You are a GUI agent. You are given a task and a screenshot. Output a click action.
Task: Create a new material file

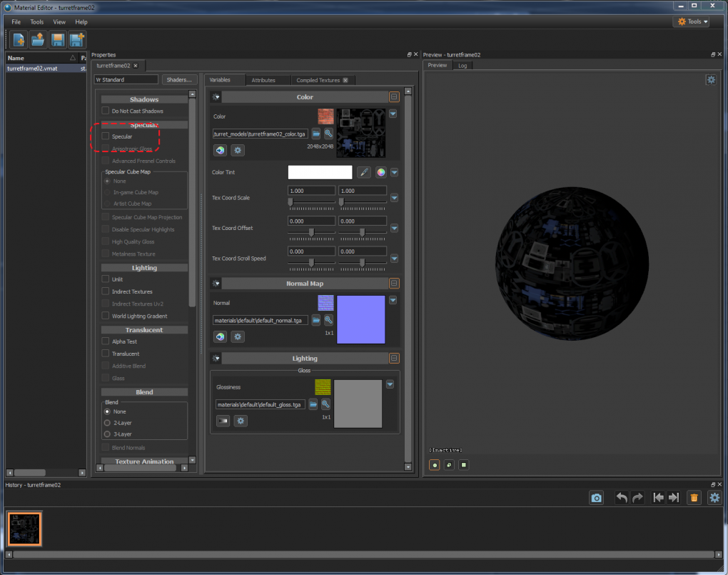coord(17,40)
